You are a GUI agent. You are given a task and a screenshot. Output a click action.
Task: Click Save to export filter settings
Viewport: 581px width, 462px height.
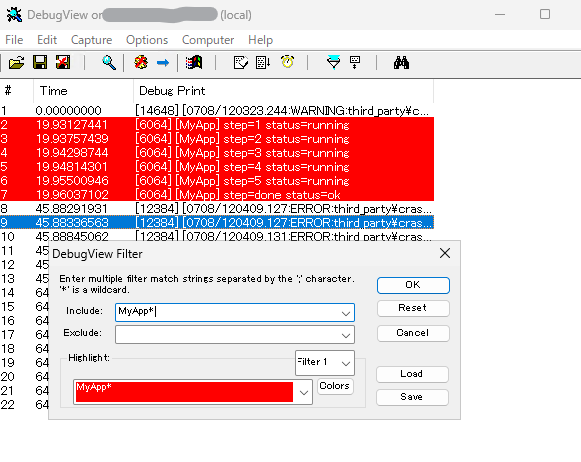(x=412, y=397)
